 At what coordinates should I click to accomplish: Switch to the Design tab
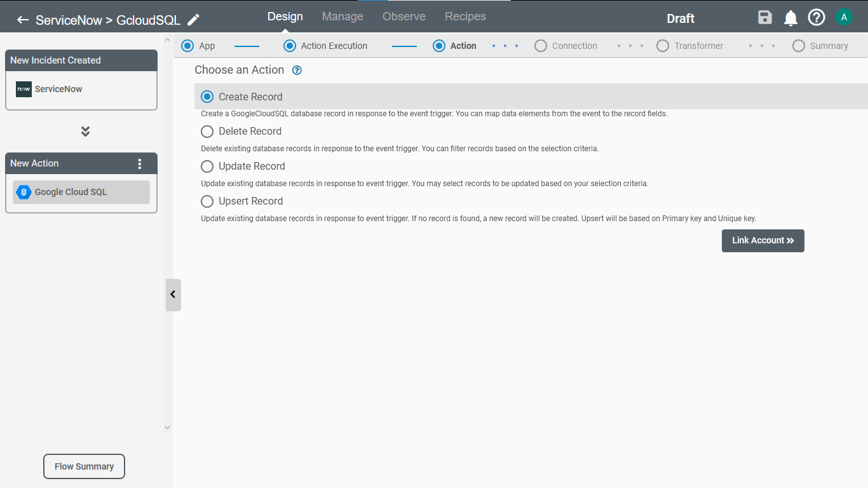[285, 17]
